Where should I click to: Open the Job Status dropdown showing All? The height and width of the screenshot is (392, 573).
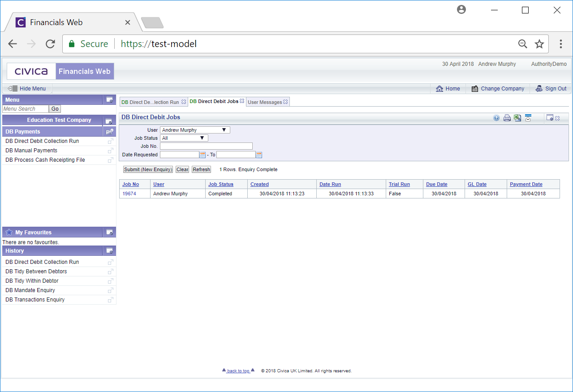tap(184, 138)
